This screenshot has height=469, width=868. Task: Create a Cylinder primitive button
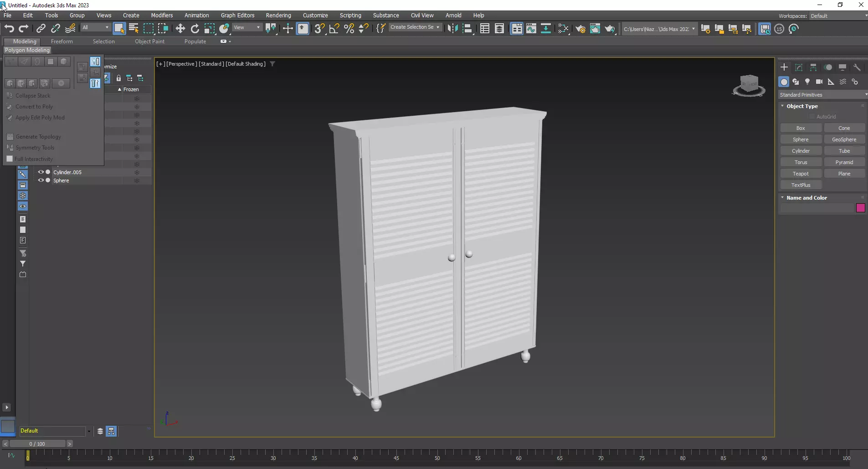point(801,151)
